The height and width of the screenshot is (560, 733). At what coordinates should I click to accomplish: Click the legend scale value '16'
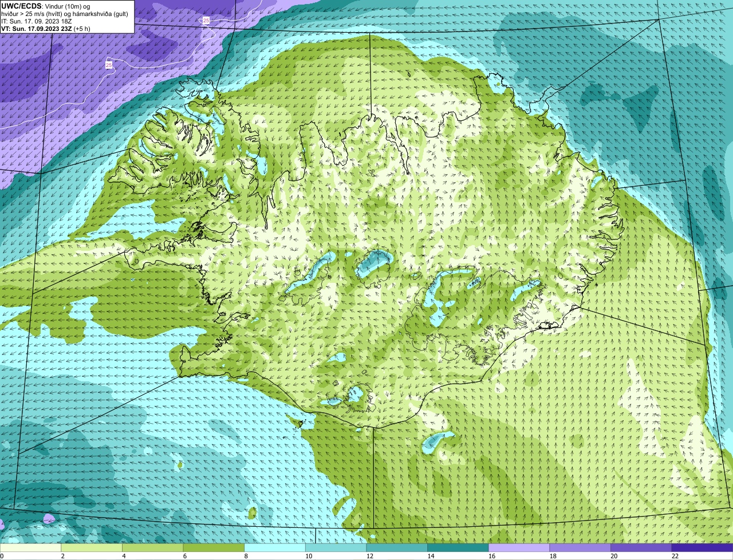(x=492, y=556)
